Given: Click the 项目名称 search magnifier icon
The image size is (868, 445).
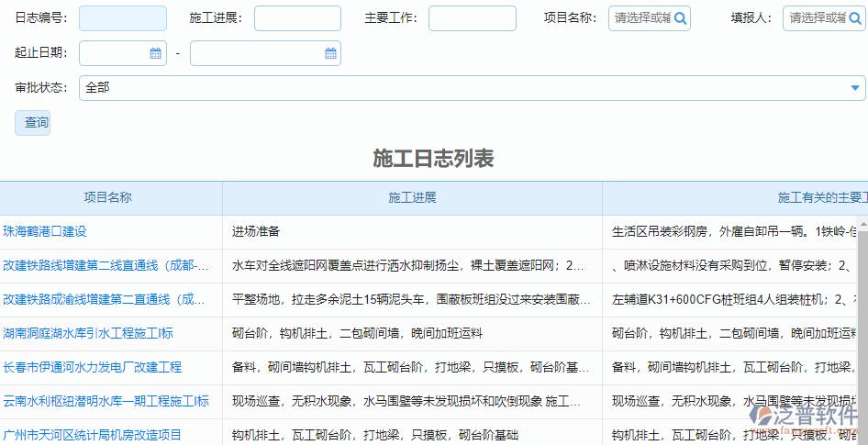Looking at the screenshot, I should [680, 18].
